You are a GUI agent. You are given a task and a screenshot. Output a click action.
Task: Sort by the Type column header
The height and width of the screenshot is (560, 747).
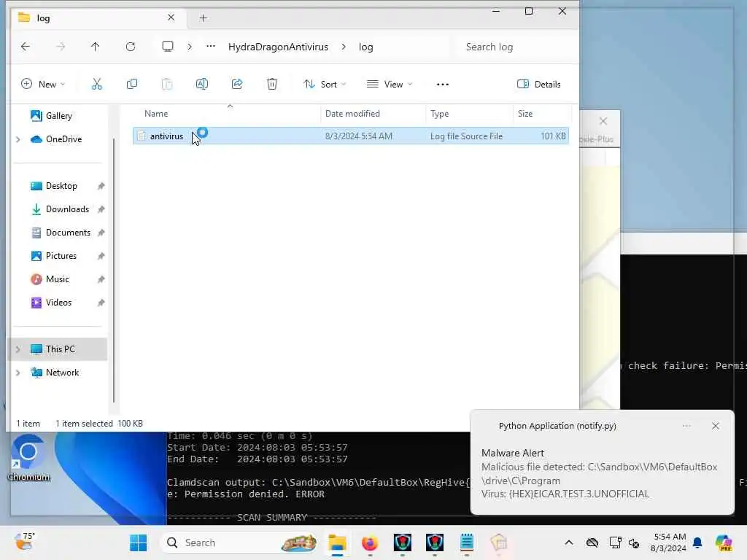pyautogui.click(x=440, y=114)
